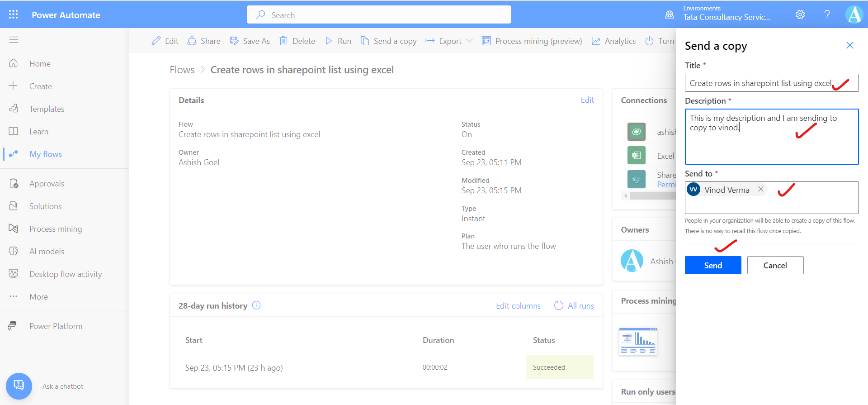Go to Solutions in the sidebar
This screenshot has width=868, height=405.
[45, 206]
